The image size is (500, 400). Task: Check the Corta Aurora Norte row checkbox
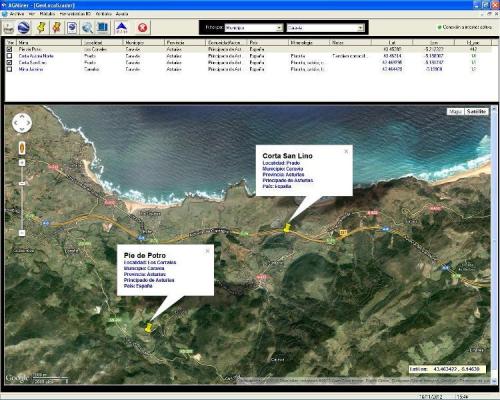(x=10, y=56)
